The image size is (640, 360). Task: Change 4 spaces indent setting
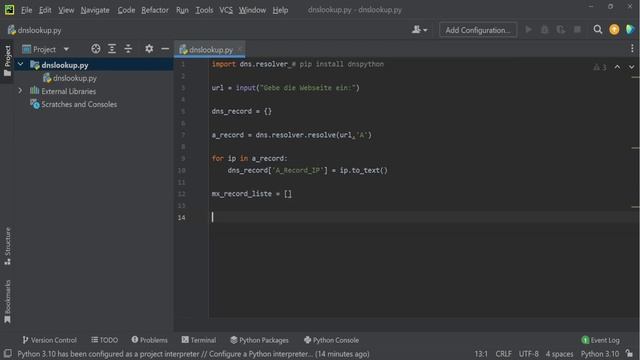(560, 354)
